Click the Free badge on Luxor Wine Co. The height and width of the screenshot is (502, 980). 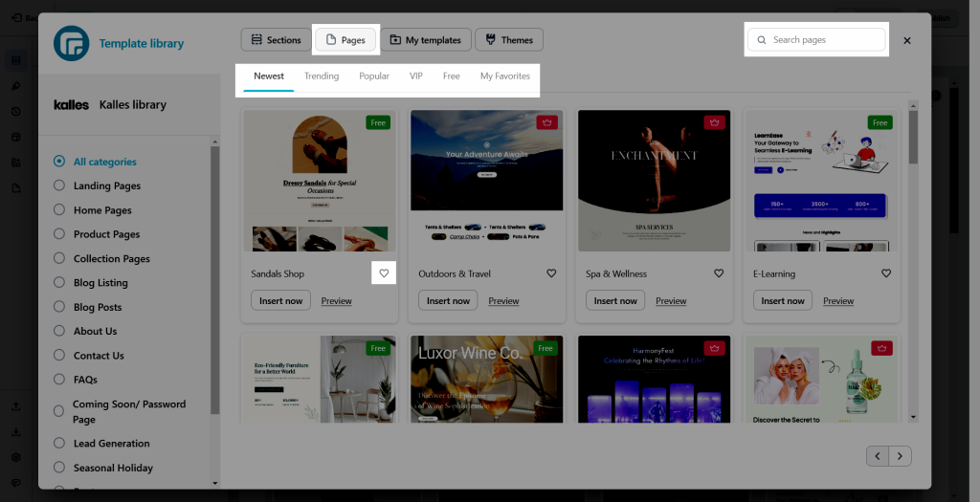tap(546, 348)
